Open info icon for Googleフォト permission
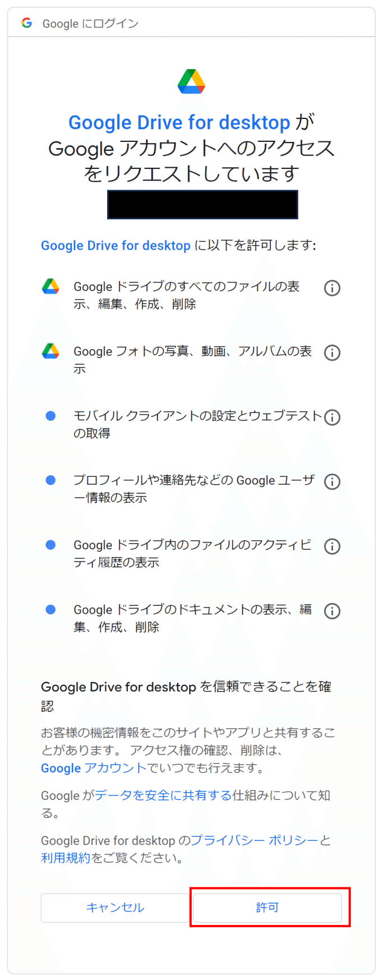383x980 pixels. coord(332,353)
